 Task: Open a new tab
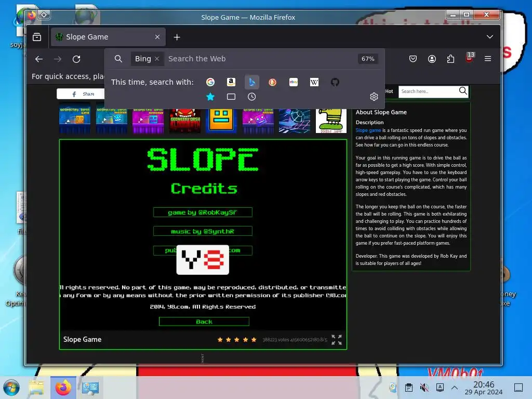(177, 37)
